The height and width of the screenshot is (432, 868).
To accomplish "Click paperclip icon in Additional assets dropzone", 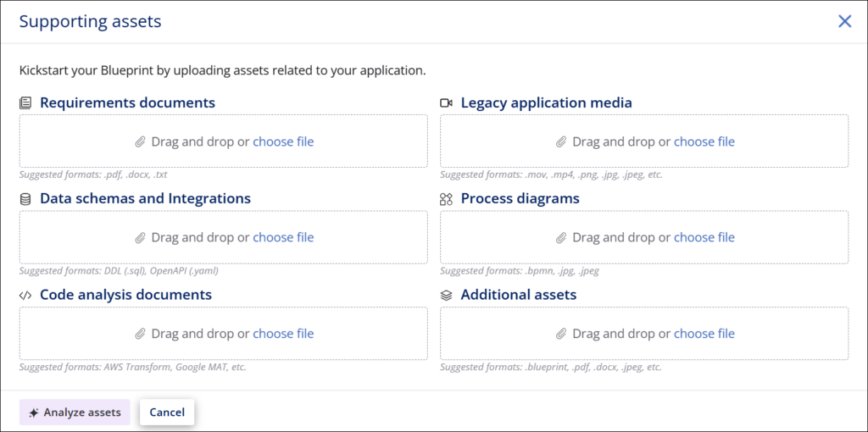I will click(561, 335).
